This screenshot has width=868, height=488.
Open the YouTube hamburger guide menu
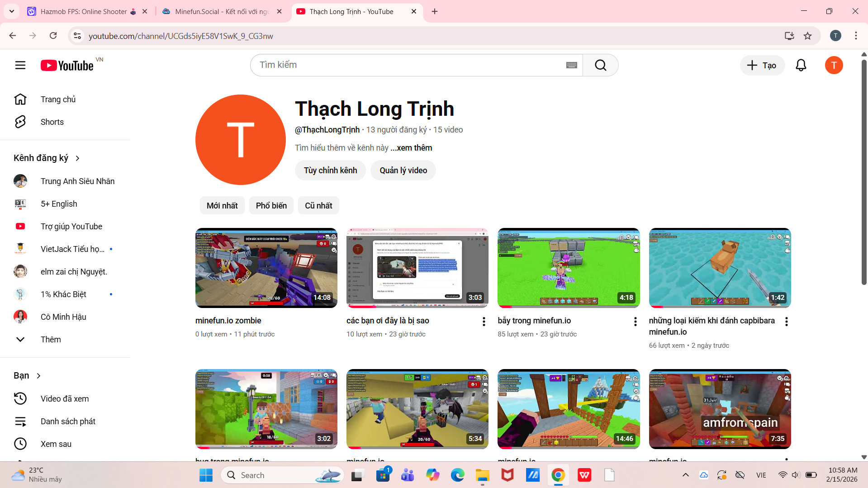point(20,65)
